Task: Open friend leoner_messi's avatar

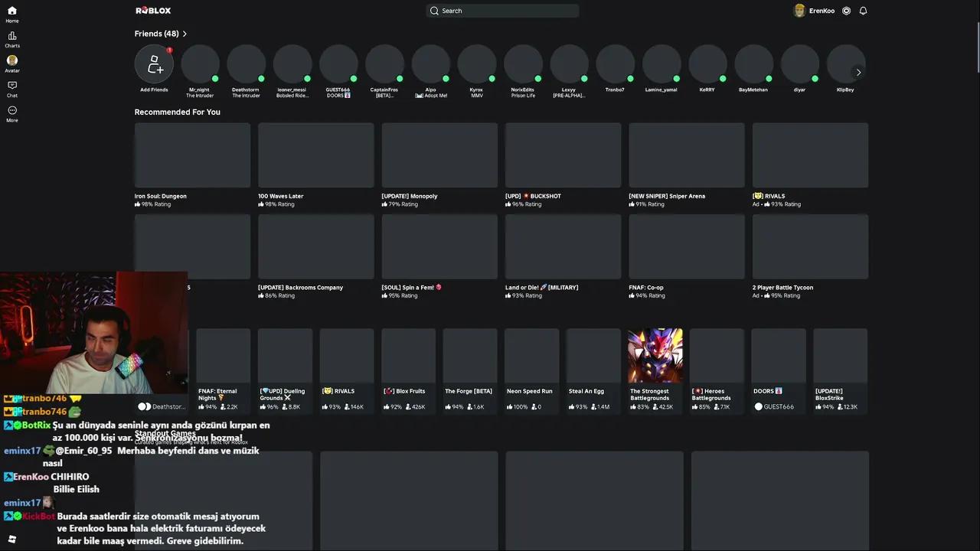Action: [x=292, y=64]
